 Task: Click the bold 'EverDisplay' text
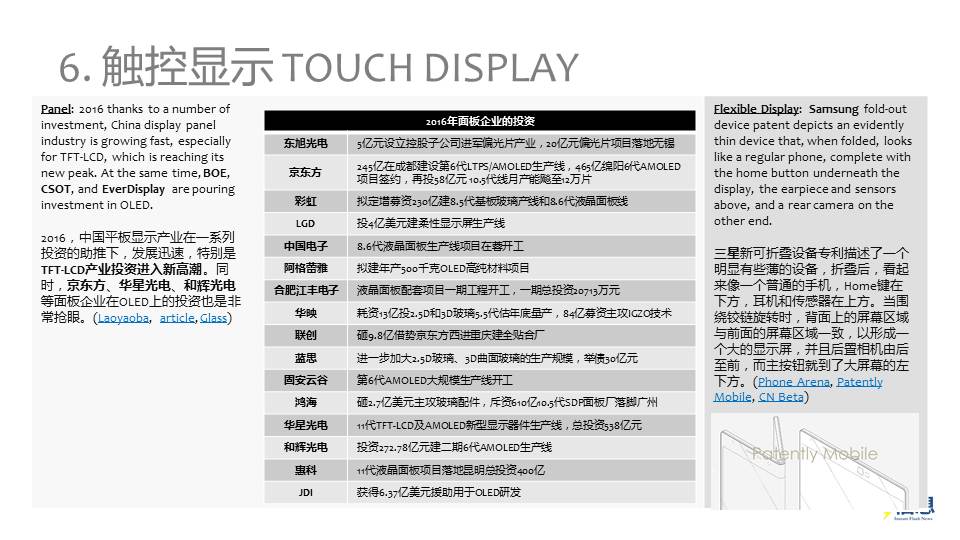133,189
